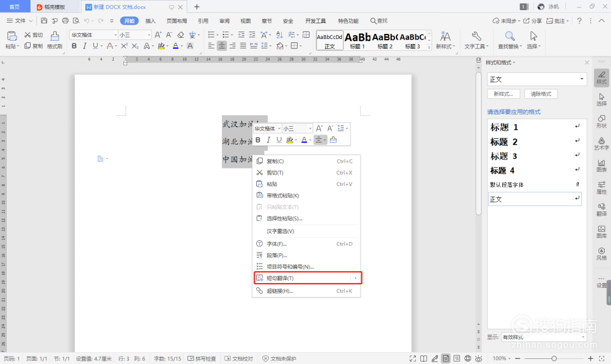
Task: Click the 查找 search box in the ribbon tab row
Action: coord(378,21)
